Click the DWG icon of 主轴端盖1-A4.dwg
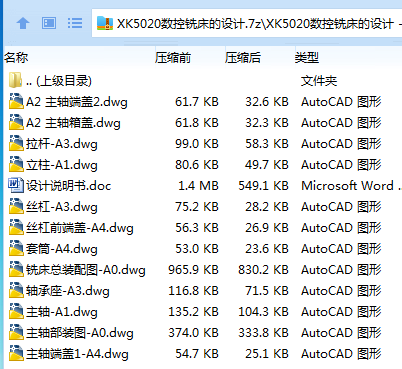This screenshot has height=369, width=402. click(x=16, y=354)
